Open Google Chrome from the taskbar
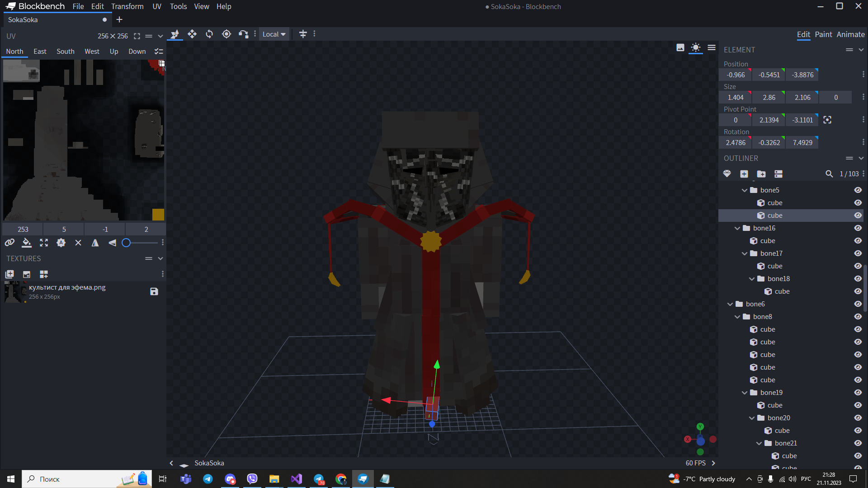Image resolution: width=868 pixels, height=488 pixels. 341,479
